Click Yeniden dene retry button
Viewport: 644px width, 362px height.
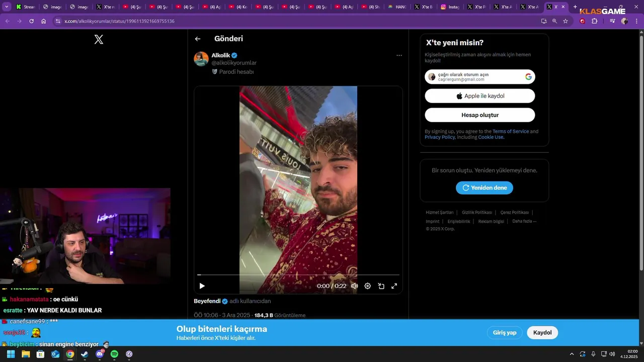[485, 188]
